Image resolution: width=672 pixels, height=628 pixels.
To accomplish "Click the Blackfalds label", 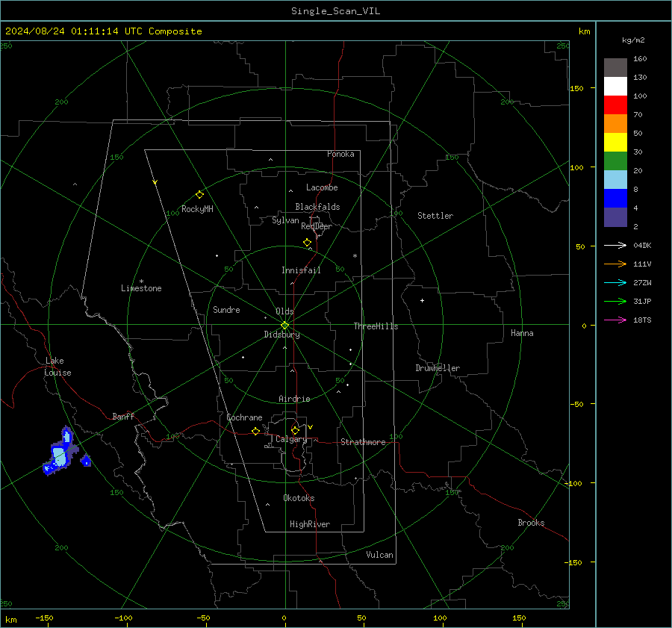I will point(317,207).
